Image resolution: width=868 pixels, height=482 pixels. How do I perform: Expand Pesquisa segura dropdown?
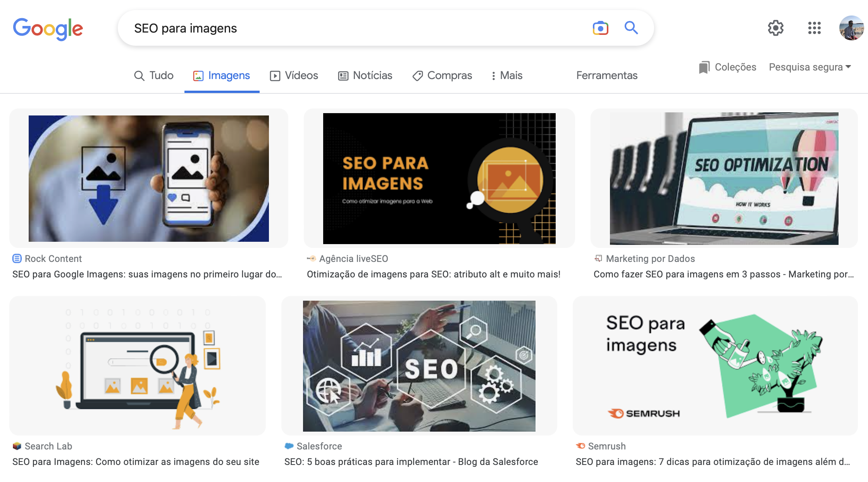click(x=810, y=67)
